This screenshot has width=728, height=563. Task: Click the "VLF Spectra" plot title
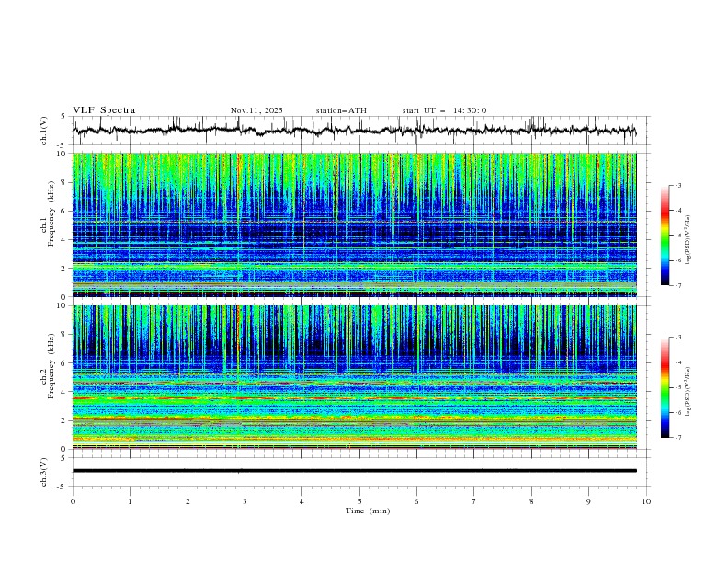click(x=104, y=110)
